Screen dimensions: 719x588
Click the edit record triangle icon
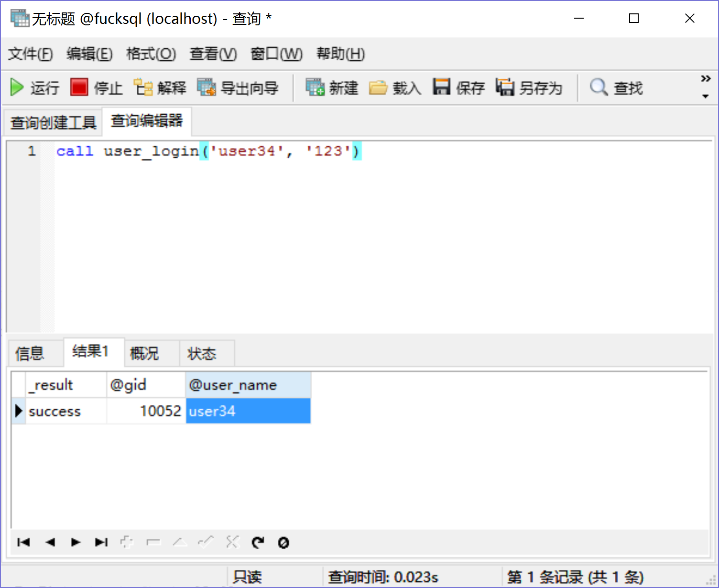click(x=180, y=542)
